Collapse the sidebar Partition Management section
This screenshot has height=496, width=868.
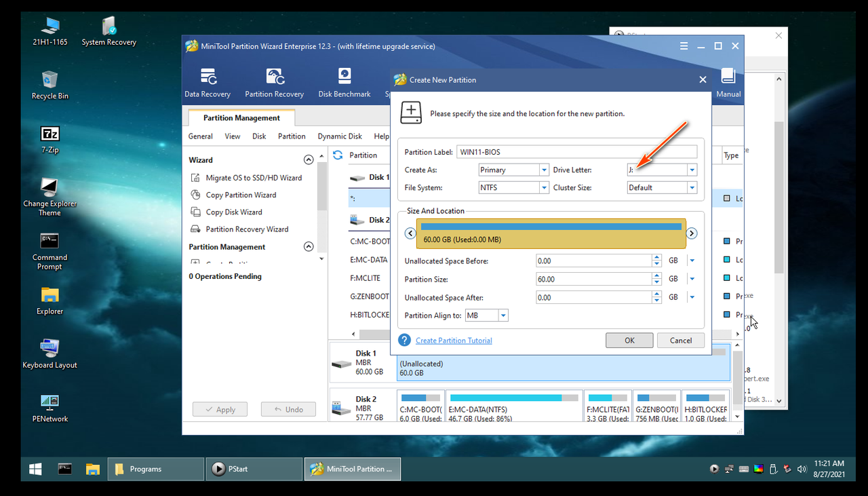(x=309, y=247)
